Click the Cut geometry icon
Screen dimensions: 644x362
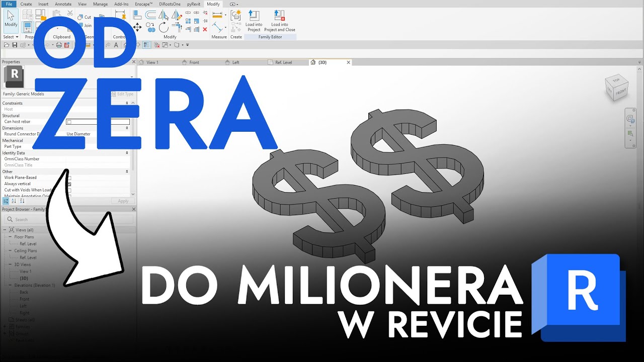84,17
